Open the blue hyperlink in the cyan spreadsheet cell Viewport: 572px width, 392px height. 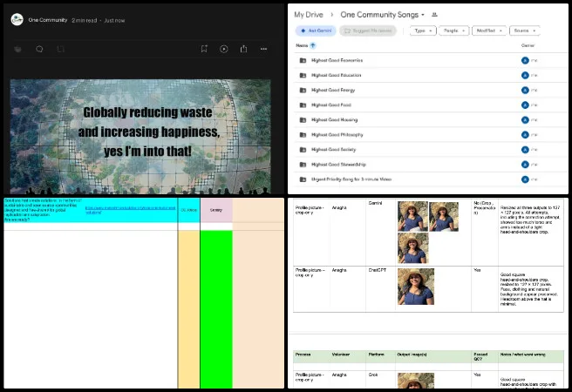(x=130, y=210)
